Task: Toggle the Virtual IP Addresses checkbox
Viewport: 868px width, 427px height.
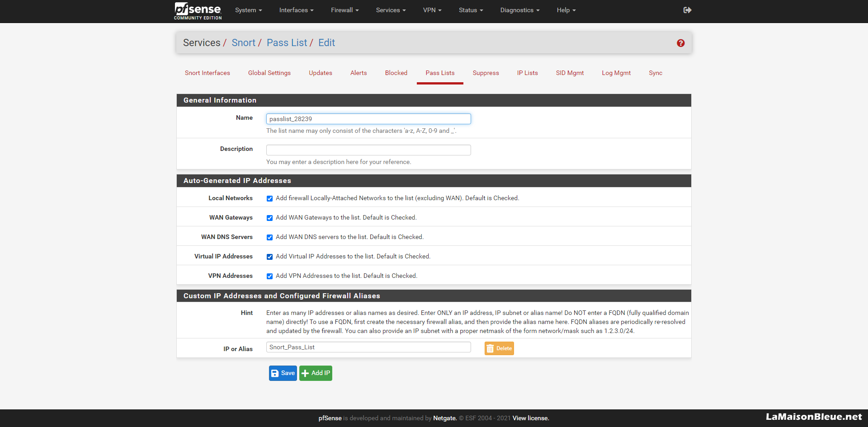Action: tap(269, 257)
